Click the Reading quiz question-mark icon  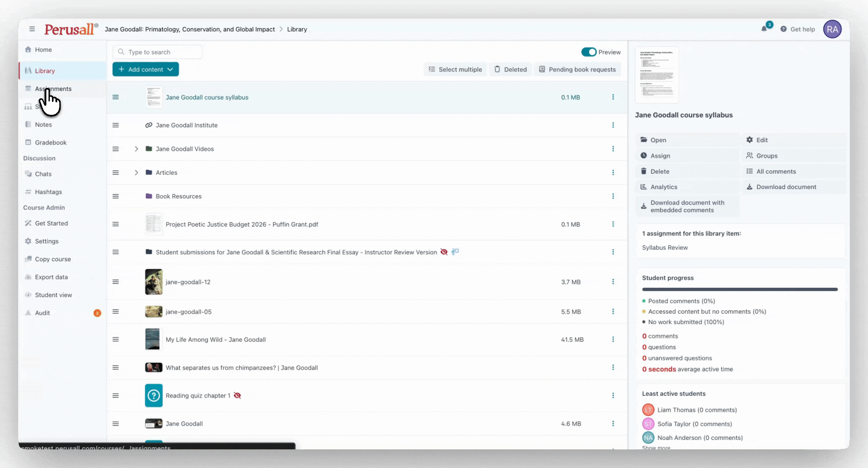(154, 396)
